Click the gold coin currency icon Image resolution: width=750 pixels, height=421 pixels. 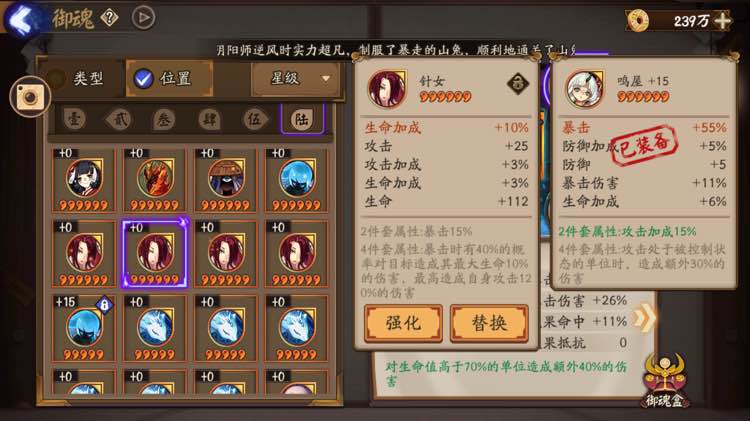coord(638,21)
